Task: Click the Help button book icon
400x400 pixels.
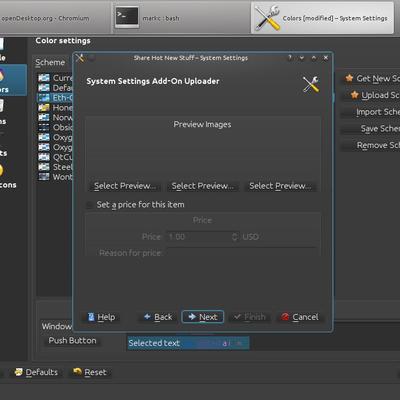Action: tap(91, 317)
